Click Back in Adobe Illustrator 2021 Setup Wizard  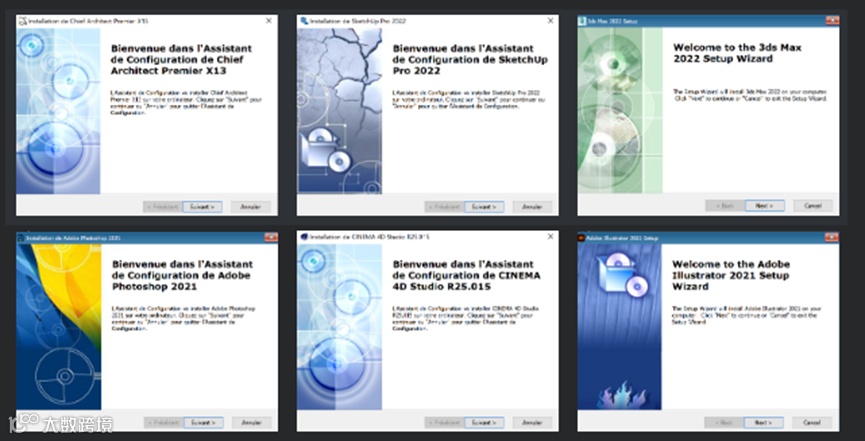(x=724, y=423)
